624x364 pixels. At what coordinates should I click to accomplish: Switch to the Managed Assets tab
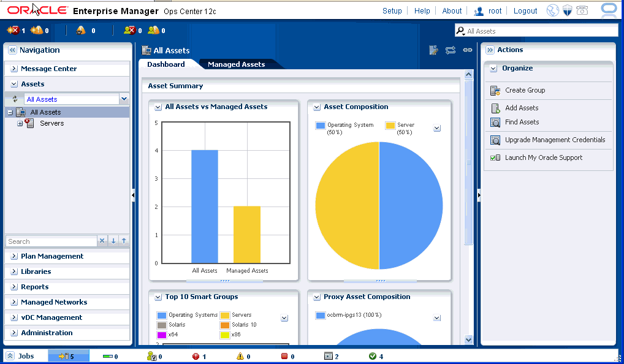point(237,64)
